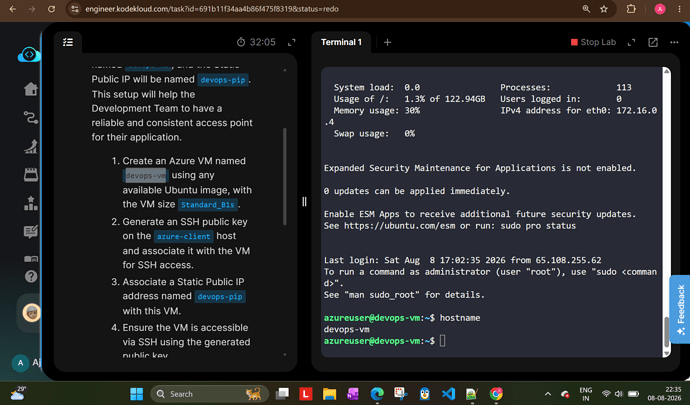This screenshot has width=690, height=405.
Task: Open the Wi-Fi network tray icon
Action: pyautogui.click(x=606, y=394)
